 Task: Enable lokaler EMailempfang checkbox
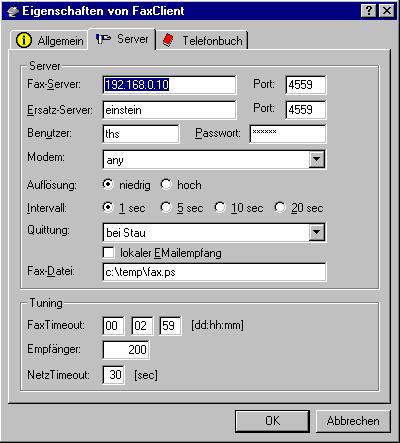coord(108,252)
